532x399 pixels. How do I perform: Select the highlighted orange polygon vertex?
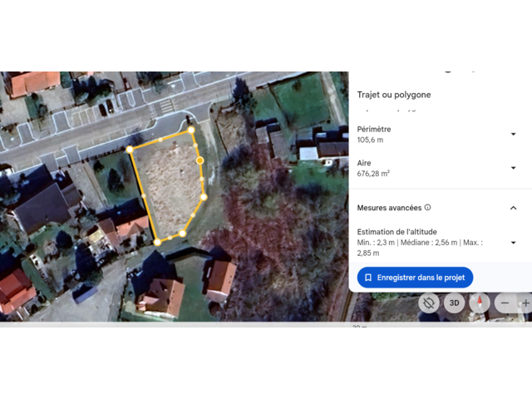(x=199, y=160)
